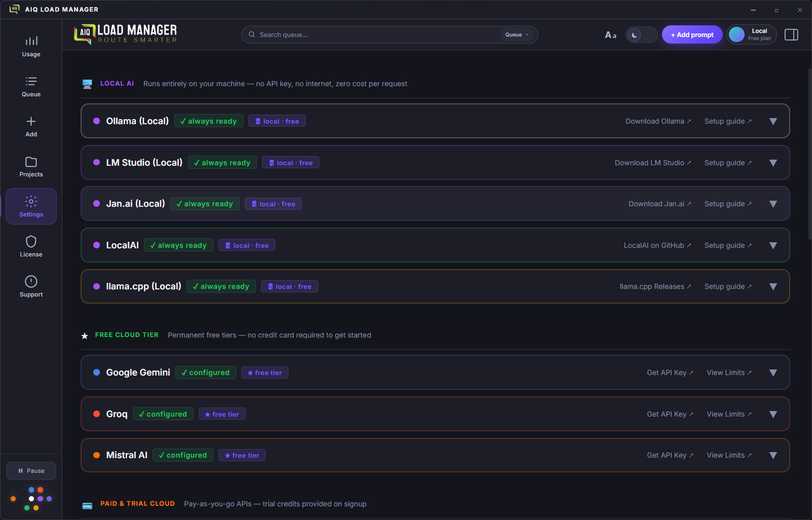Pause the queue with Pause button
The image size is (812, 520).
click(31, 471)
